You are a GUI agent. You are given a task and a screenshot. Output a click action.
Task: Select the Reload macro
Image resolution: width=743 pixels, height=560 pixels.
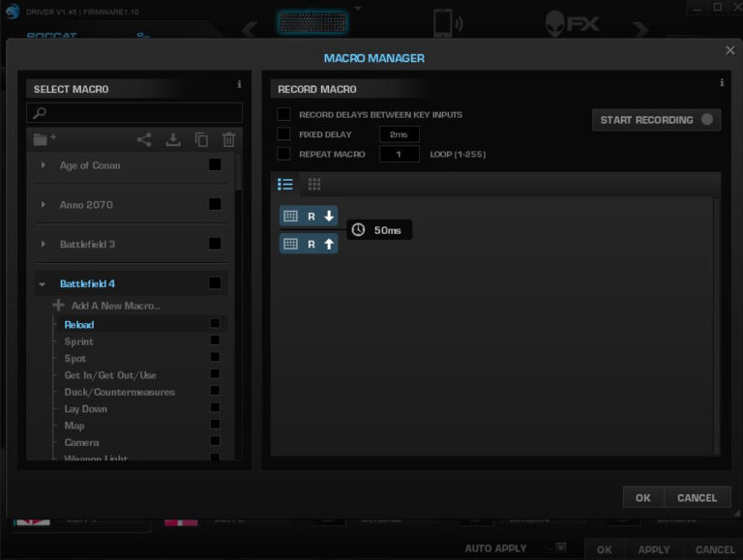[x=79, y=325]
